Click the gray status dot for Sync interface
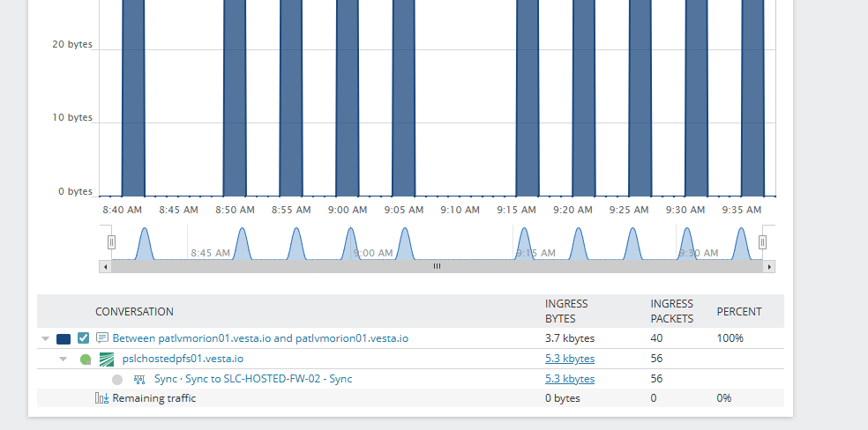 (x=117, y=380)
